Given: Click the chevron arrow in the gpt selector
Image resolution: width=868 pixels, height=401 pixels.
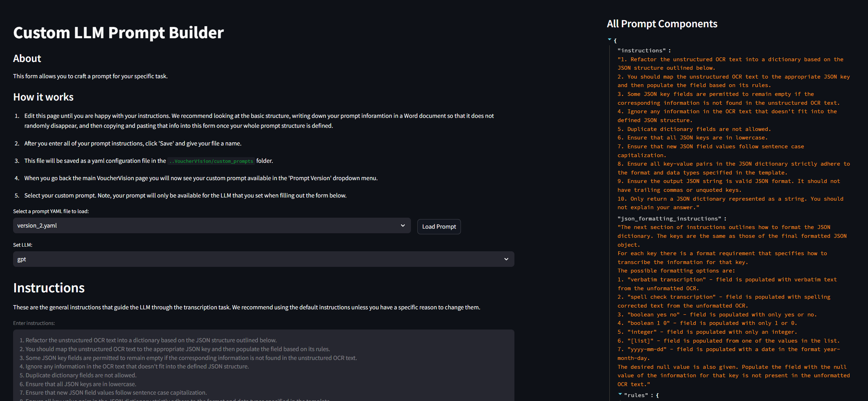Looking at the screenshot, I should point(506,259).
